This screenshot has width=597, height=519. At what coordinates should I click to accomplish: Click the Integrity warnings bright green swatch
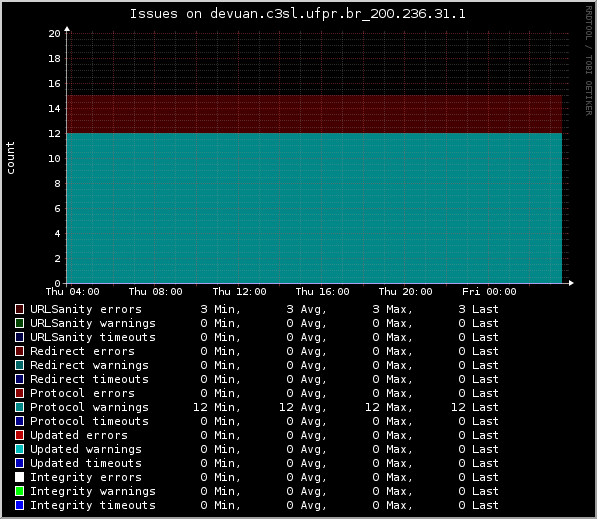[x=19, y=491]
